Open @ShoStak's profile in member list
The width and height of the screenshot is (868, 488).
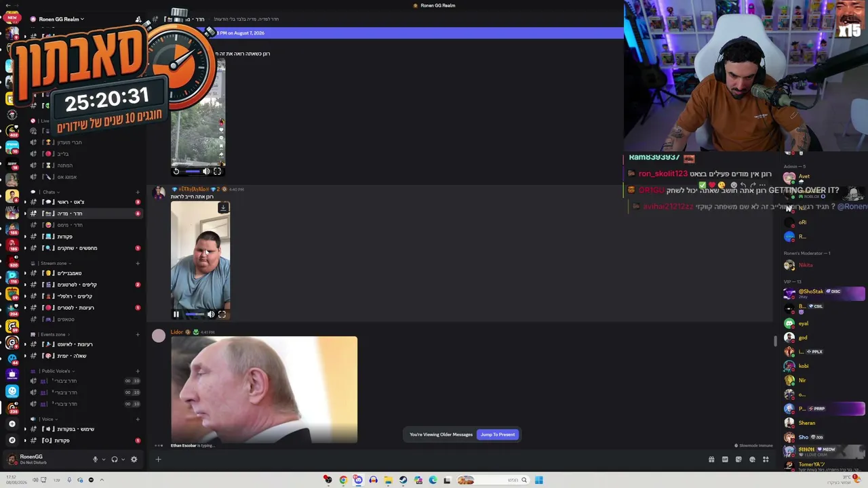(x=824, y=293)
